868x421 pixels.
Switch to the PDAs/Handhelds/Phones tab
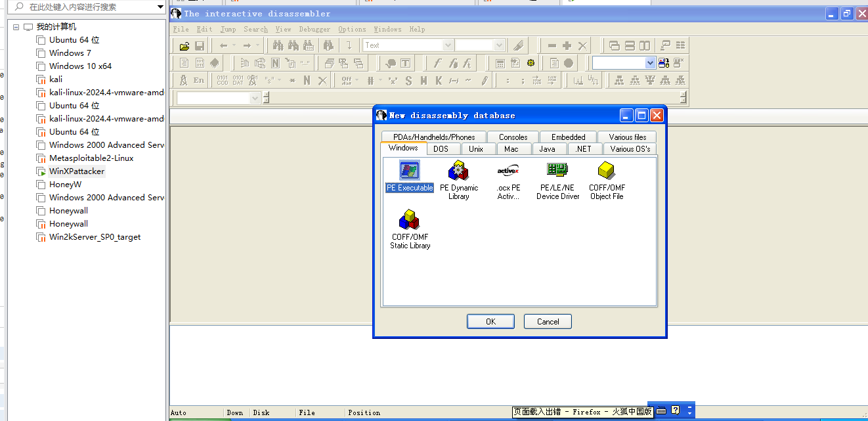coord(434,137)
